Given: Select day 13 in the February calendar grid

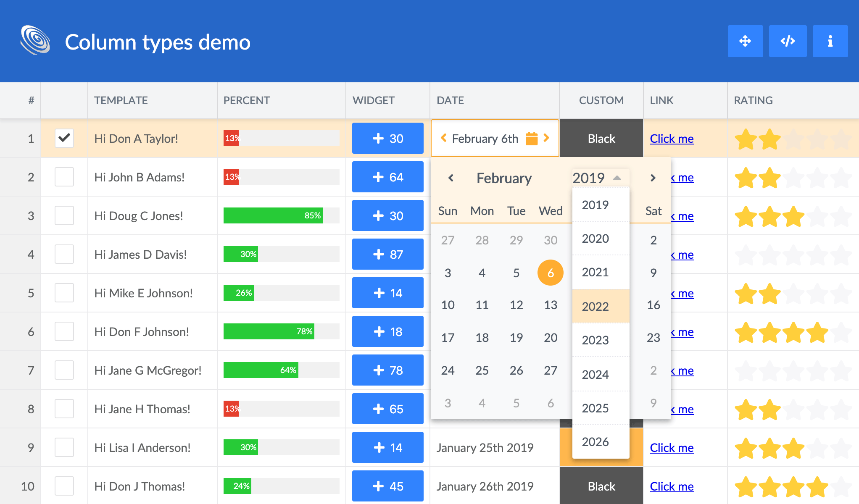Looking at the screenshot, I should tap(550, 305).
